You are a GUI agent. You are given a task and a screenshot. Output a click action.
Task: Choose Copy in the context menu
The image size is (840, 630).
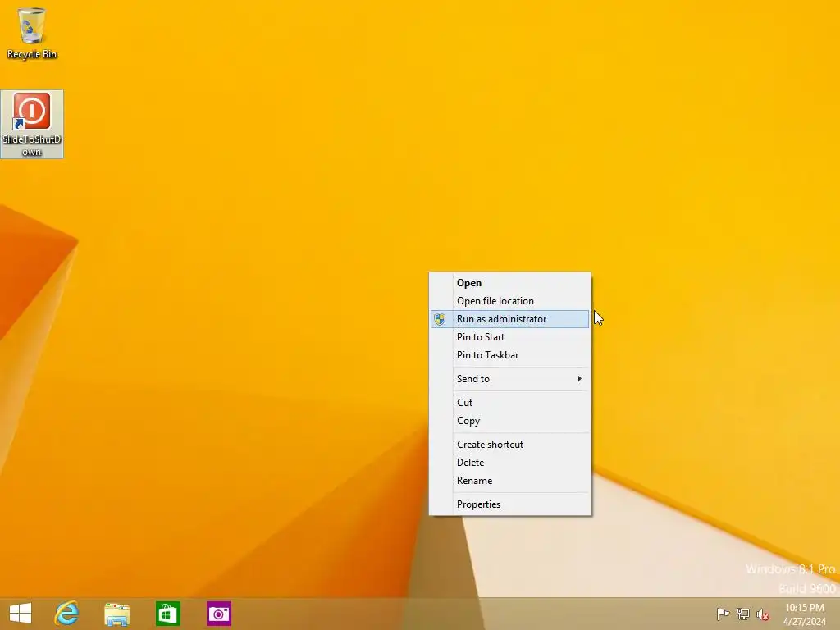509,421
